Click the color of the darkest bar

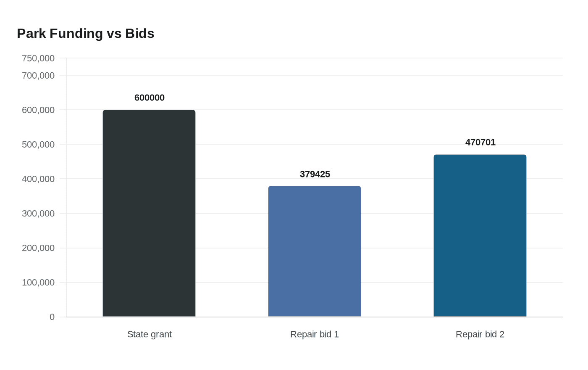(149, 213)
